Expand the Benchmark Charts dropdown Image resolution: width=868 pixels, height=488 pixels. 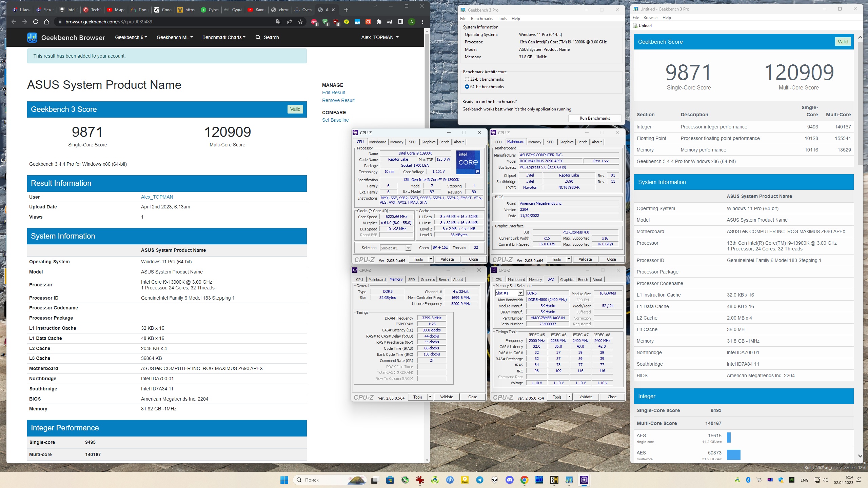coord(224,37)
